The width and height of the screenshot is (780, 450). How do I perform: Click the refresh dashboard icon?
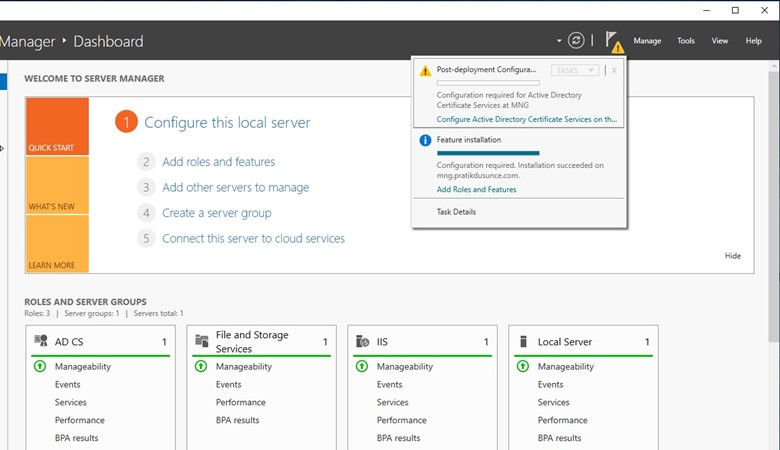(x=576, y=40)
